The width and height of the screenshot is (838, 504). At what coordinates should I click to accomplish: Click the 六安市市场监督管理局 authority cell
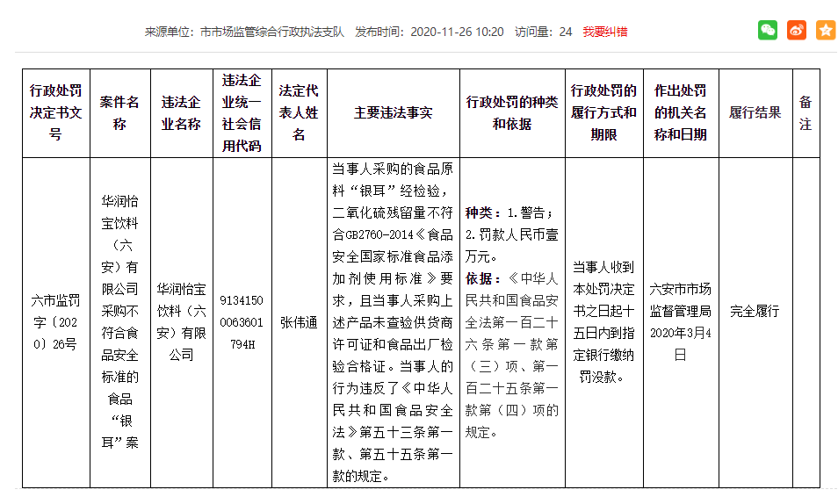pos(681,321)
